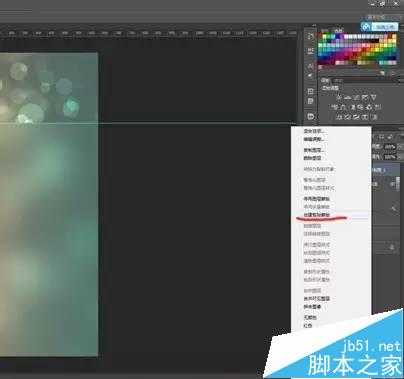Add a Photo Filter adjustment layer

360,107
